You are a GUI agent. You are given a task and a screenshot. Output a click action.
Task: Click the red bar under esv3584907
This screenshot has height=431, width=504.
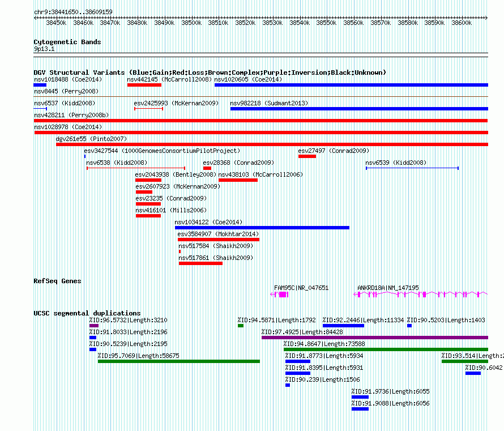pyautogui.click(x=219, y=240)
